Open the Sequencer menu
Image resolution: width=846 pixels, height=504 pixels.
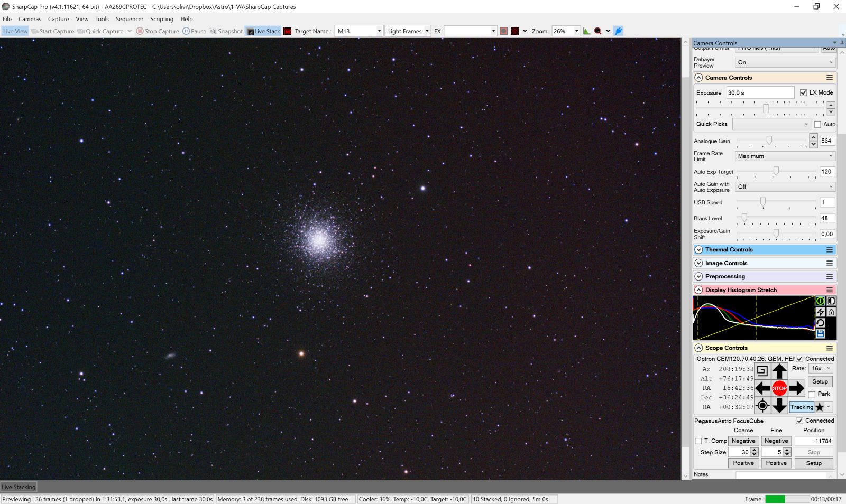130,19
